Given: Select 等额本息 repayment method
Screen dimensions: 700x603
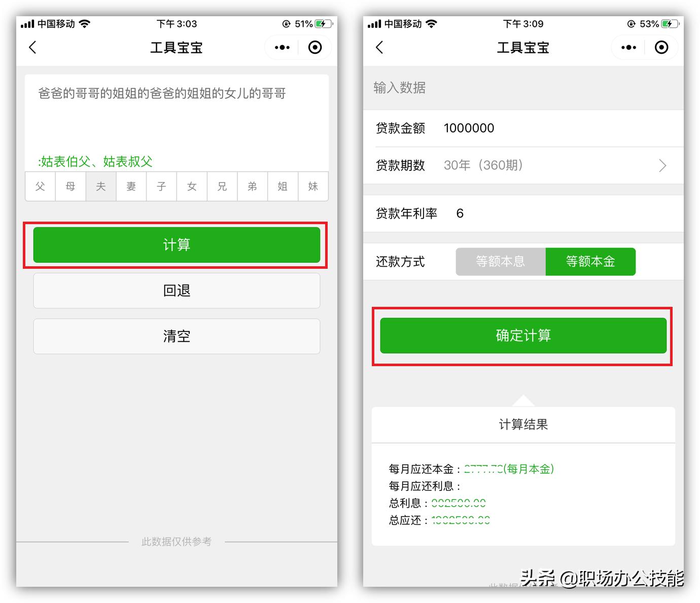Looking at the screenshot, I should pyautogui.click(x=500, y=262).
